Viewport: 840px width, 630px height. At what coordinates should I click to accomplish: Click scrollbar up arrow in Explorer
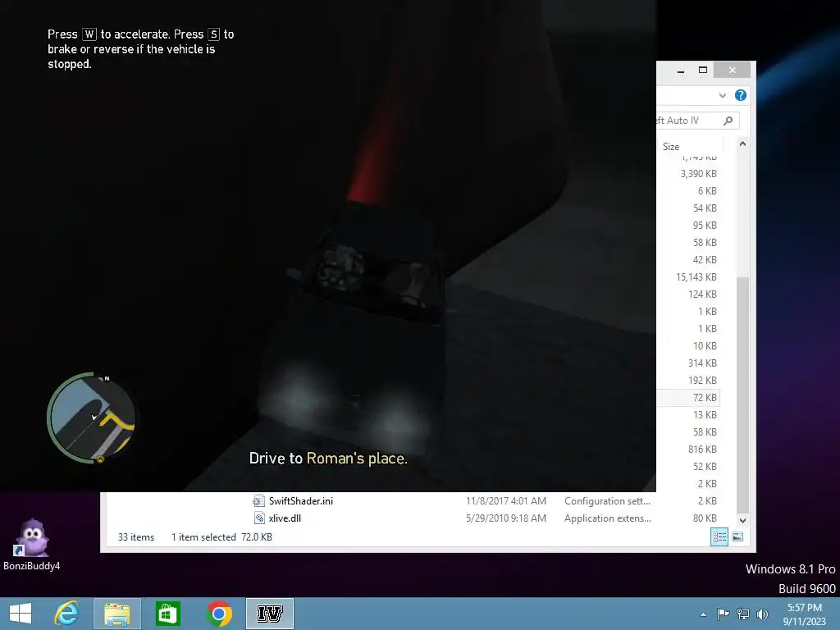[742, 144]
